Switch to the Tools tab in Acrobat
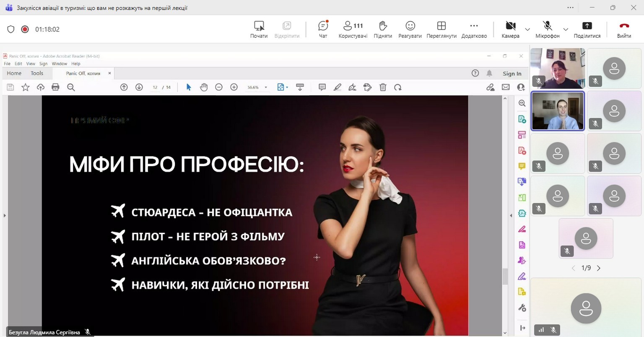The width and height of the screenshot is (644, 337). pyautogui.click(x=37, y=73)
